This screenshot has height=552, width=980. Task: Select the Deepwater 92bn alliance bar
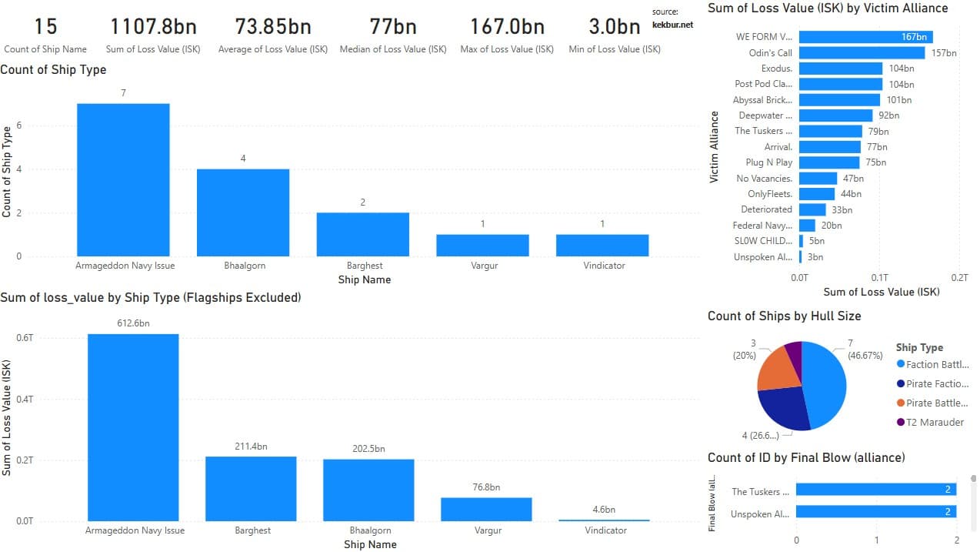835,115
